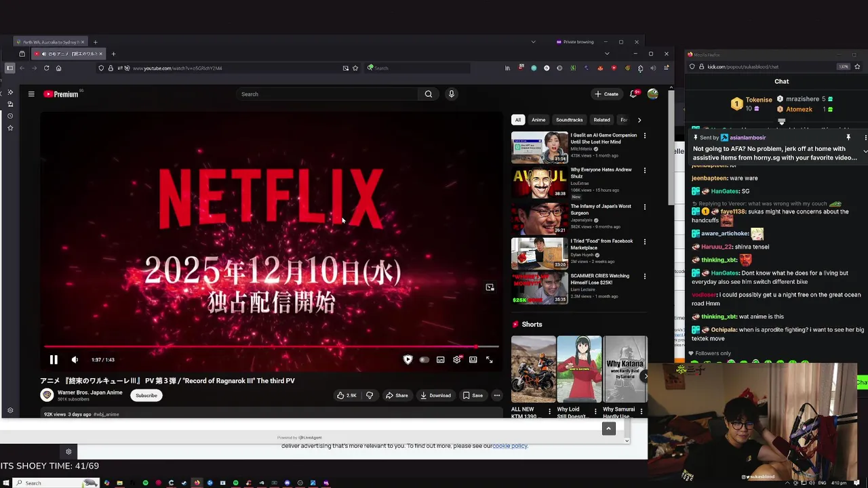Dislike the video with thumbs down
Image resolution: width=868 pixels, height=488 pixels.
pos(370,395)
